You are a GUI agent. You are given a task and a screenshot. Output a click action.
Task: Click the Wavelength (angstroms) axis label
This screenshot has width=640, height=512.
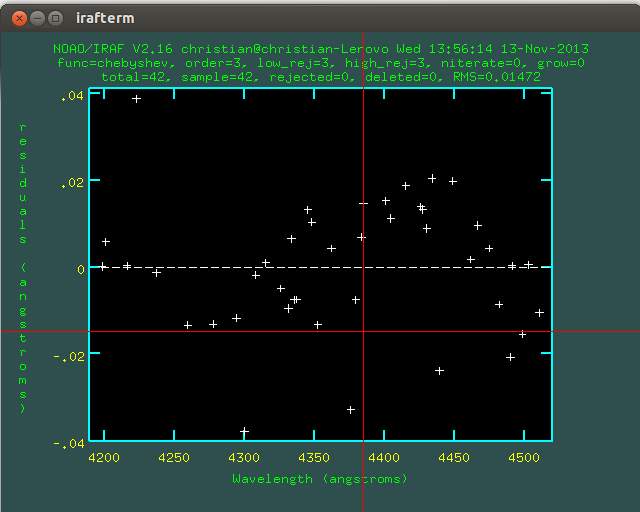320,479
